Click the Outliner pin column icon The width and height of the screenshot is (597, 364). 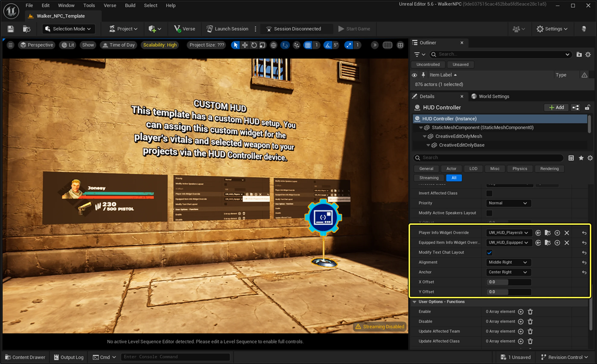423,75
